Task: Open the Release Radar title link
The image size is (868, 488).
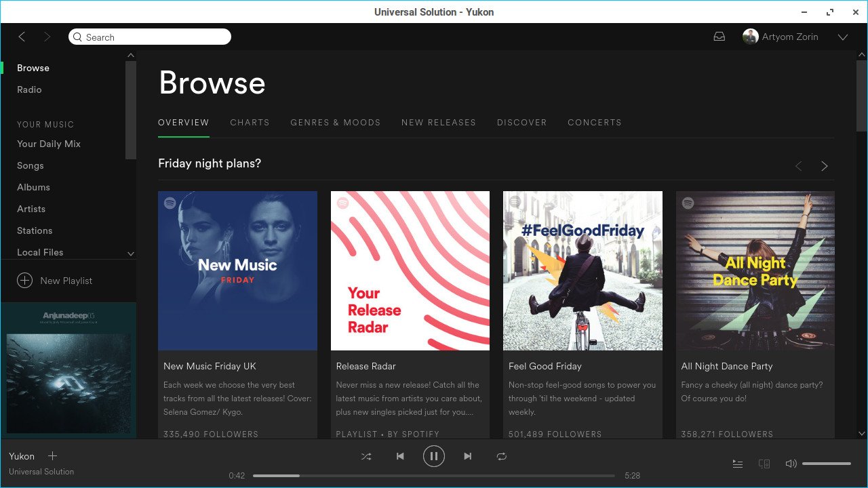Action: point(366,366)
